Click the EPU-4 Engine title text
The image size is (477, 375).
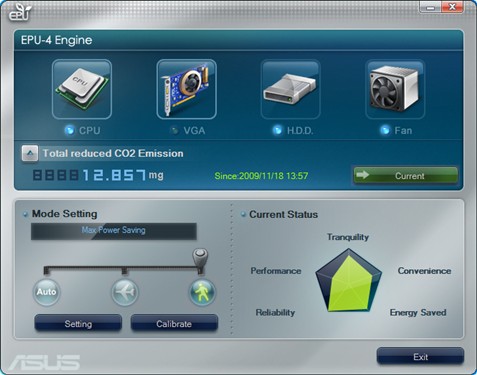click(57, 40)
